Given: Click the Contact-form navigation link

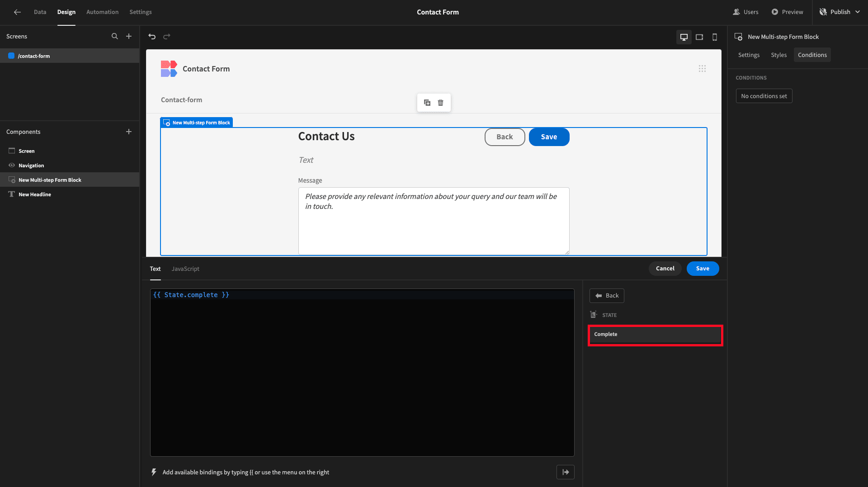Looking at the screenshot, I should (x=181, y=100).
